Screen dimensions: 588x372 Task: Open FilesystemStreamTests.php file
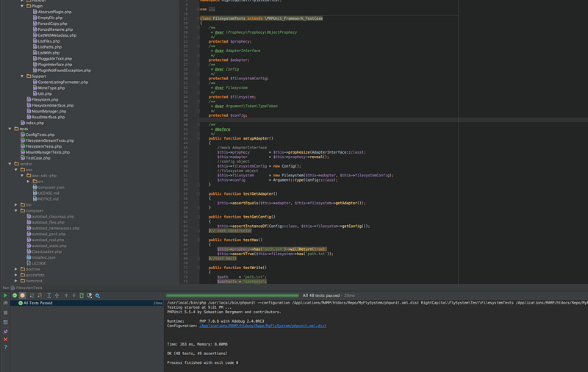coord(47,140)
